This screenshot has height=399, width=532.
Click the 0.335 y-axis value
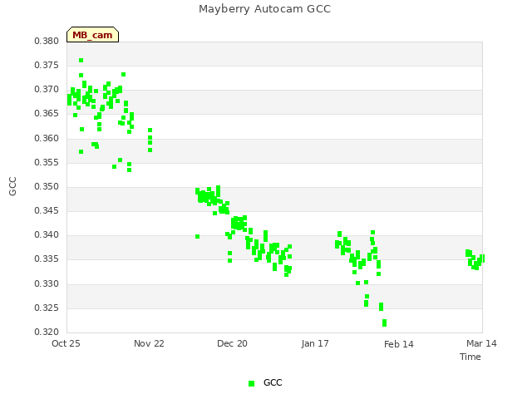pos(47,259)
